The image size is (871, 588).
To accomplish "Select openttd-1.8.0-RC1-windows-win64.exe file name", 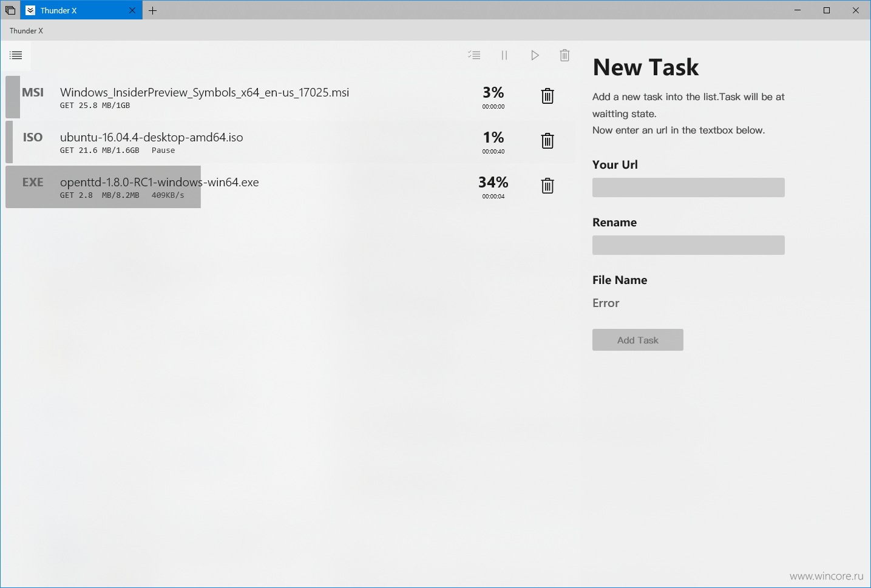I will pos(159,182).
